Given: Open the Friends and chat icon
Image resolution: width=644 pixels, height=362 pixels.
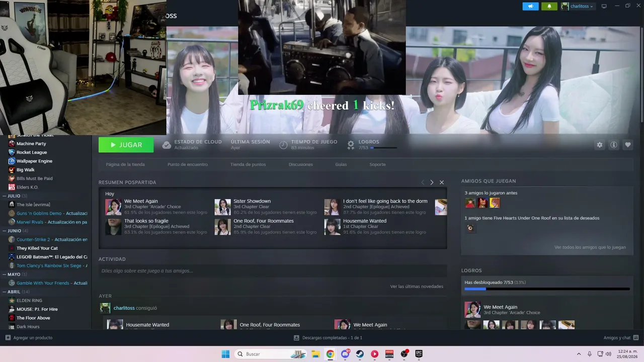Looking at the screenshot, I should pyautogui.click(x=636, y=338).
